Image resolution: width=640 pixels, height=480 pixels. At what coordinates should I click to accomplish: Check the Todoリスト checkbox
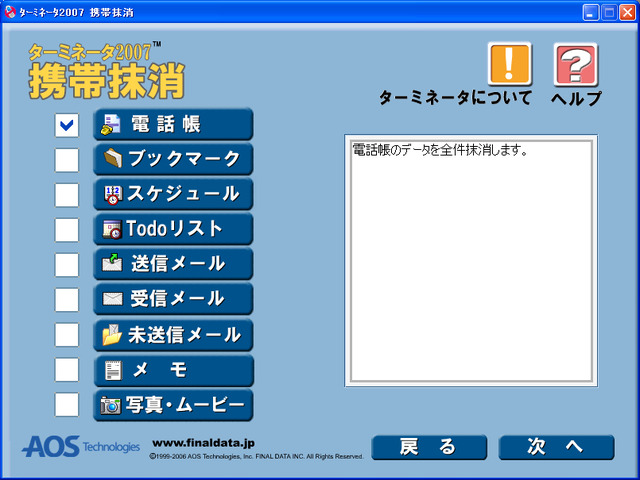click(67, 230)
